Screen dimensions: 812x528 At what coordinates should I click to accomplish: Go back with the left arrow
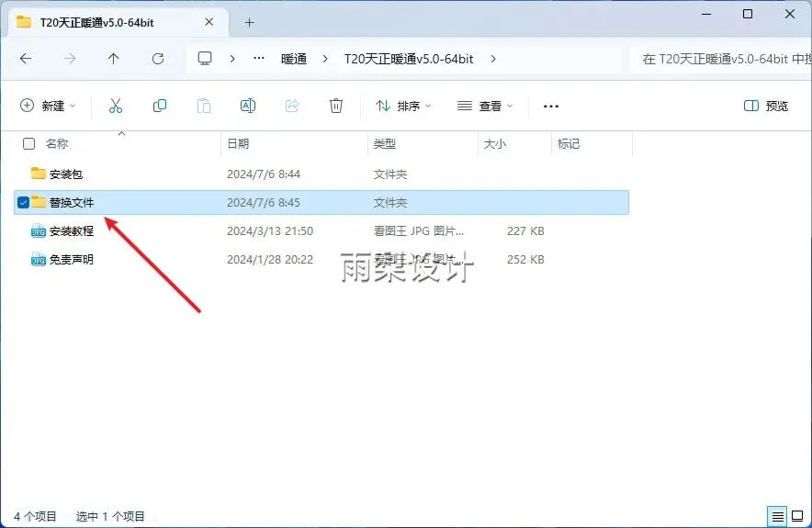click(26, 59)
